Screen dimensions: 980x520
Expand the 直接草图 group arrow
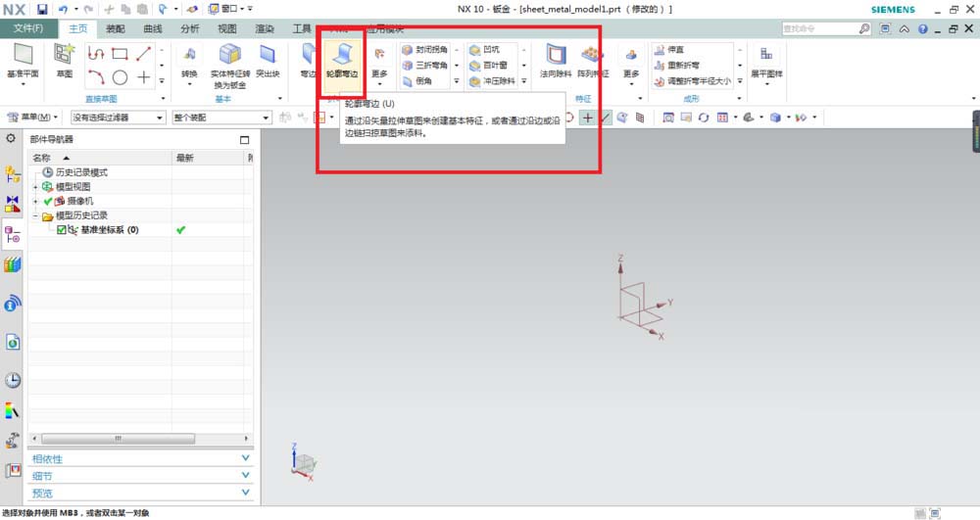click(163, 99)
